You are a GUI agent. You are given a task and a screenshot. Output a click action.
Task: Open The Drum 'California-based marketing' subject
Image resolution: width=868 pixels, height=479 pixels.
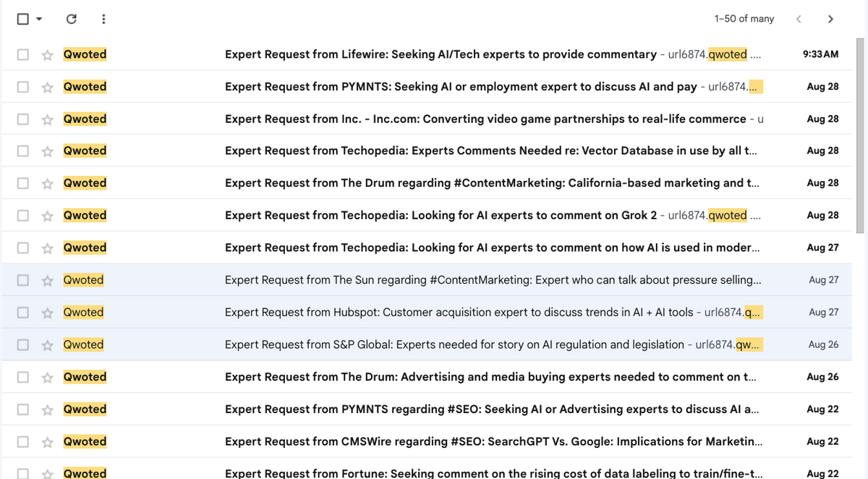pyautogui.click(x=492, y=183)
